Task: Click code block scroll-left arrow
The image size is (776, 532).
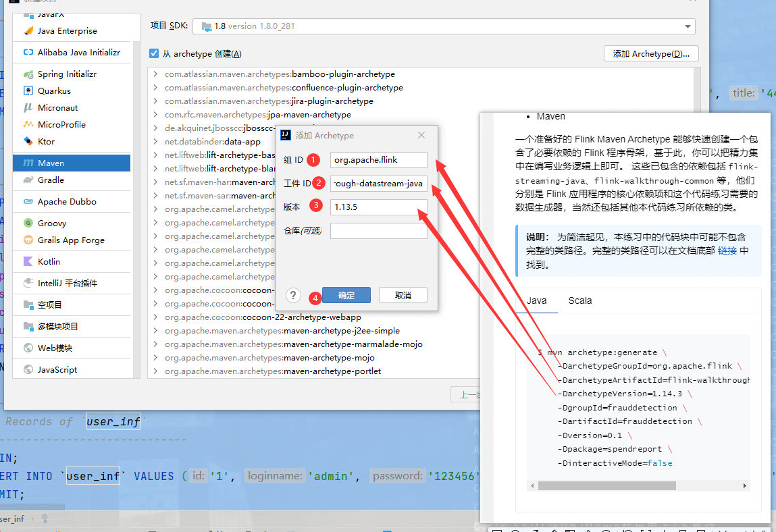Action: [532, 486]
